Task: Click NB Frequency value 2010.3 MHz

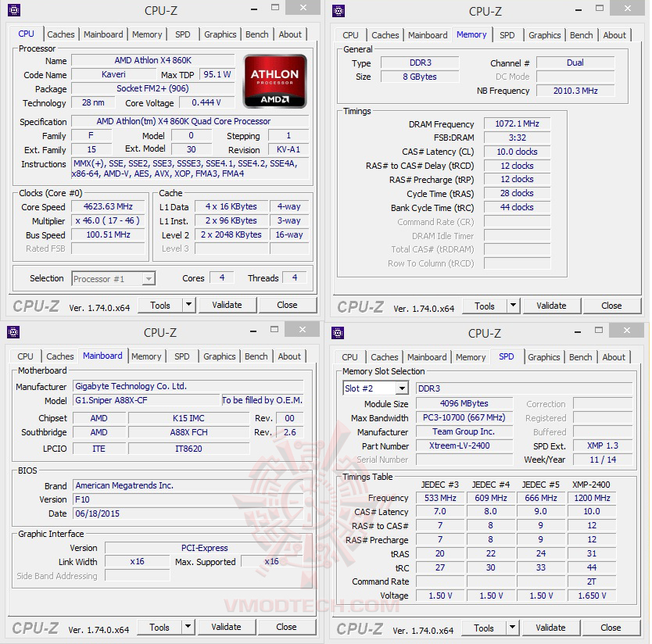Action: 575,91
